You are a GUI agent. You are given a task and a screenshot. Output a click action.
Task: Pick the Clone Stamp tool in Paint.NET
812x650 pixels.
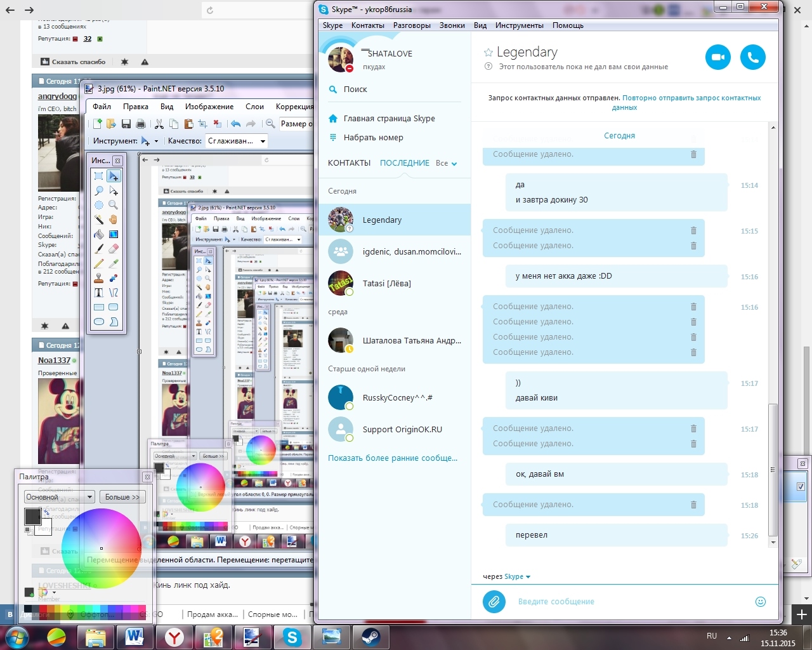point(99,278)
